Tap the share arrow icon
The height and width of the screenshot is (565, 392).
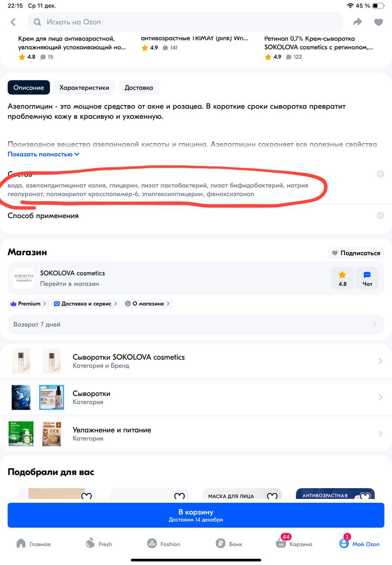(x=357, y=22)
